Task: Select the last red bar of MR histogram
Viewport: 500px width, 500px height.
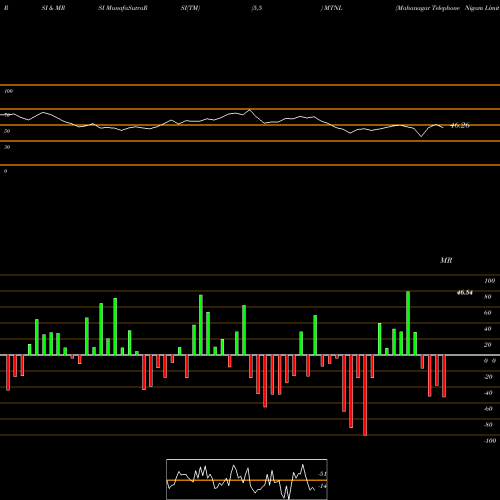Action: [444, 376]
